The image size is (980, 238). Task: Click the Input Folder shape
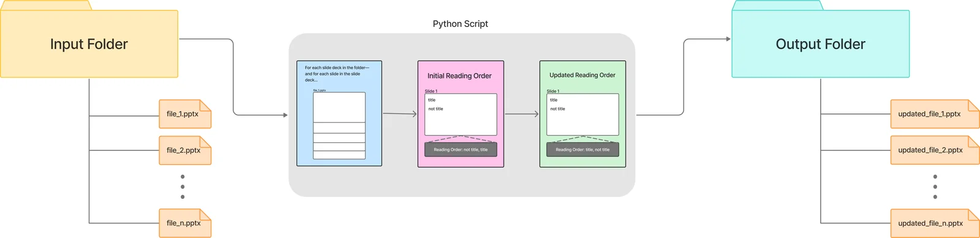[x=89, y=44]
